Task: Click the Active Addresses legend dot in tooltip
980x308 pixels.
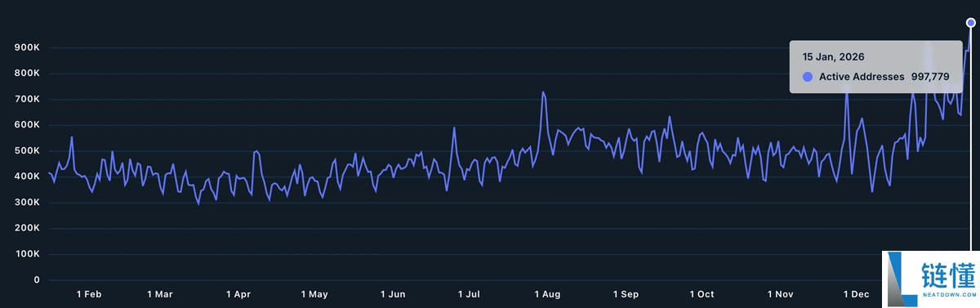Action: coord(808,77)
